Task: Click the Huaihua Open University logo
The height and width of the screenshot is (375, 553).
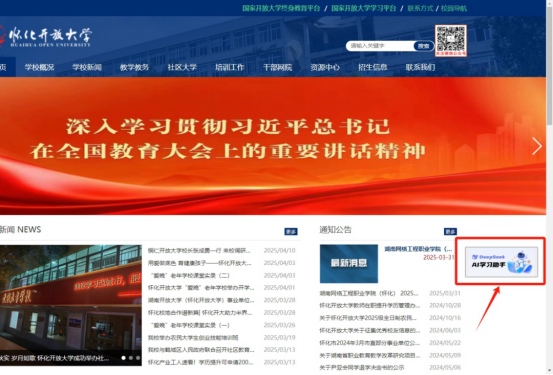Action: [x=46, y=37]
